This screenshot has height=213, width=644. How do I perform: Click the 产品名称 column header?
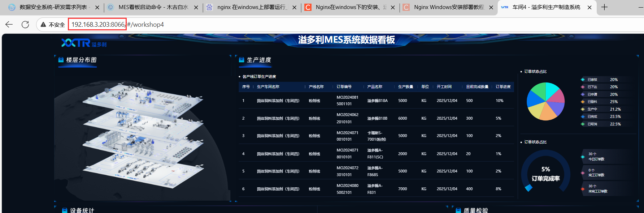375,87
